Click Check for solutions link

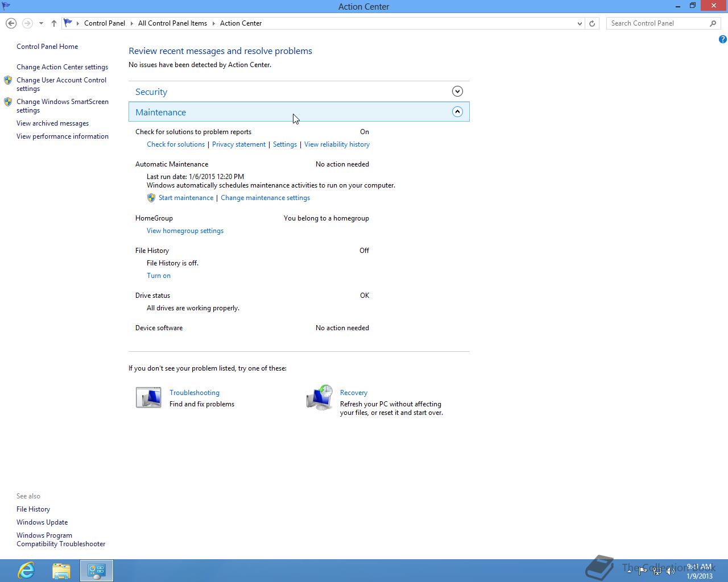click(176, 144)
